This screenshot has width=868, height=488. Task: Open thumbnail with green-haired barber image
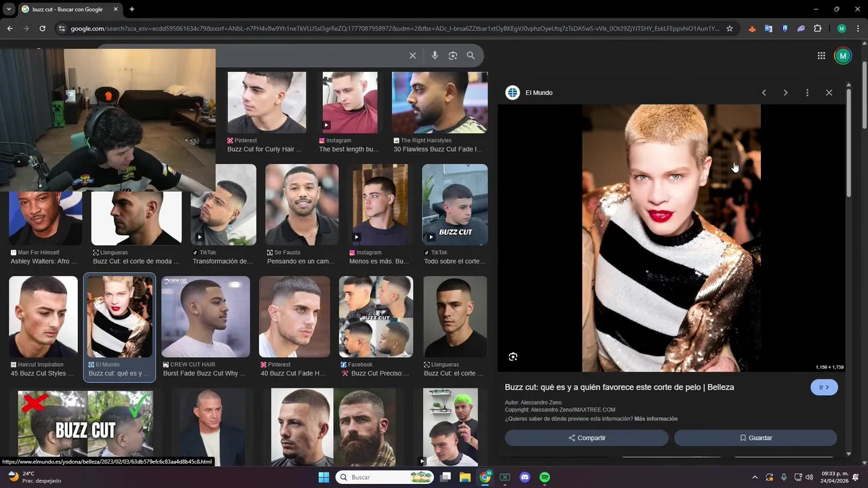[451, 427]
